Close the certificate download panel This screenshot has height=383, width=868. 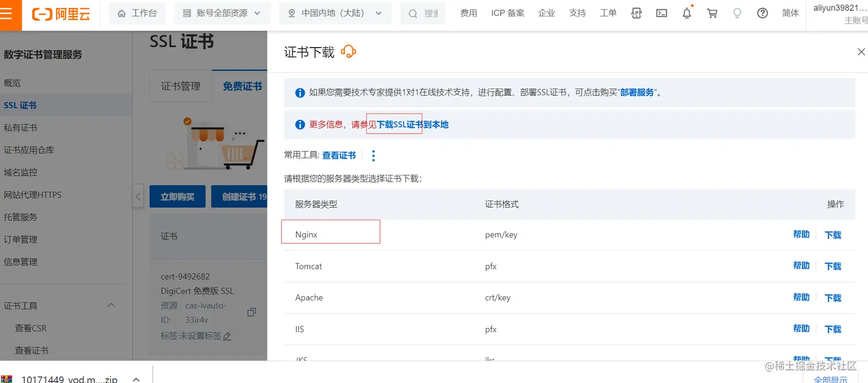coord(861,52)
